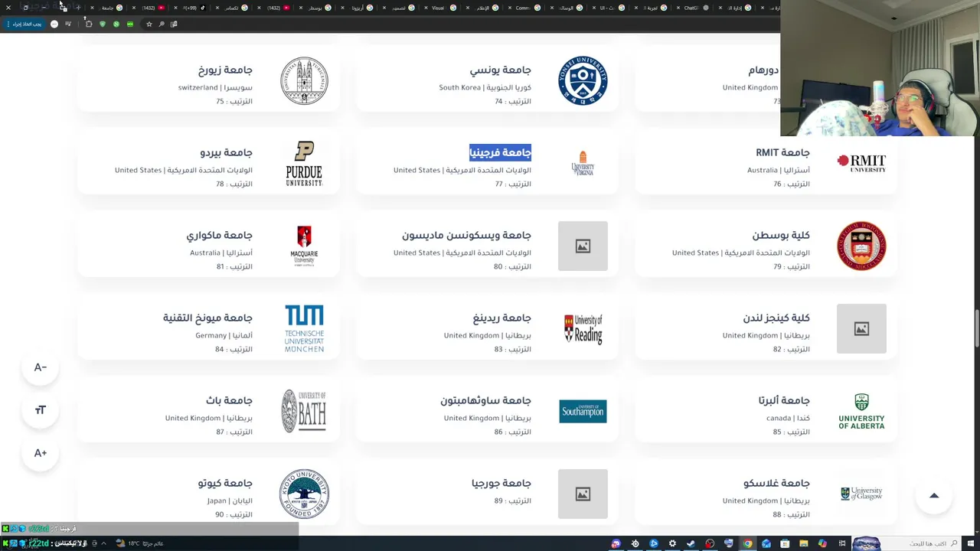Screen dimensions: 980x551
Task: Open the browser extensions puzzle icon
Action: 89,24
